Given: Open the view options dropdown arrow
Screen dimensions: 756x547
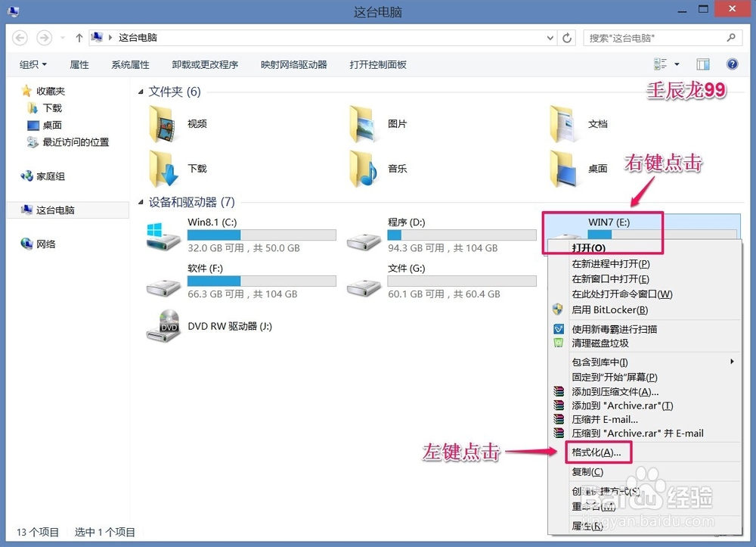Looking at the screenshot, I should coord(677,64).
